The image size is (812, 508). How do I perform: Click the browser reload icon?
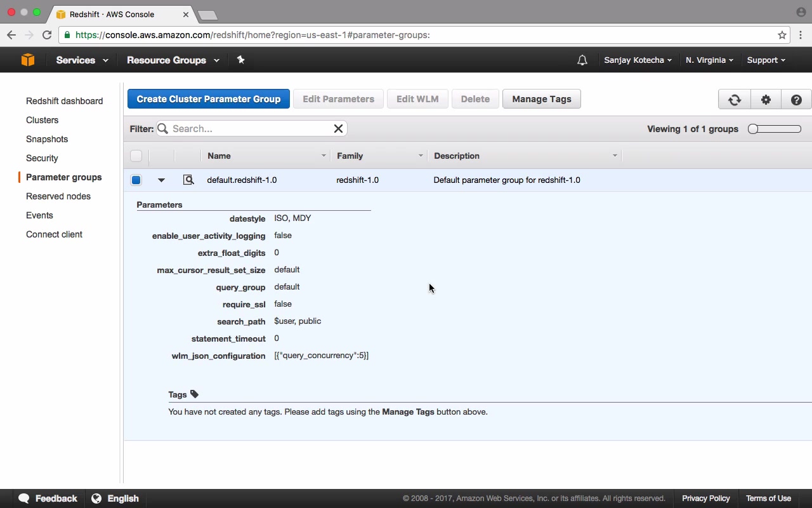click(x=47, y=35)
